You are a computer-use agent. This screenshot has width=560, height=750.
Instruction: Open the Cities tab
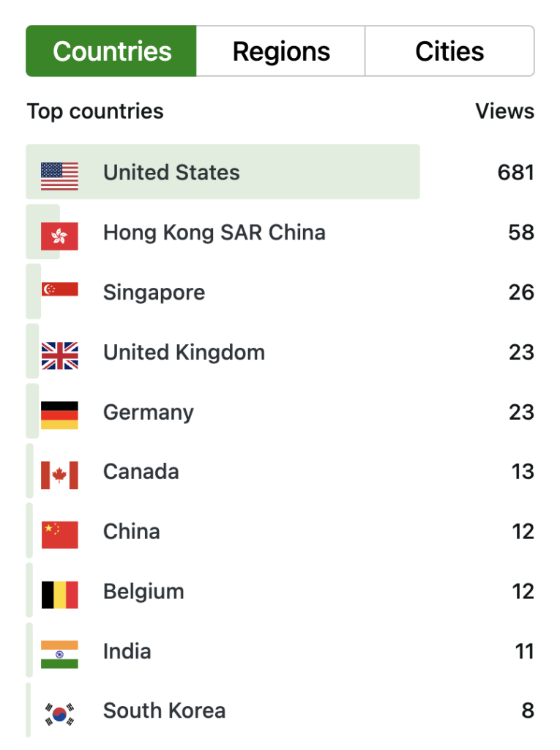point(449,51)
